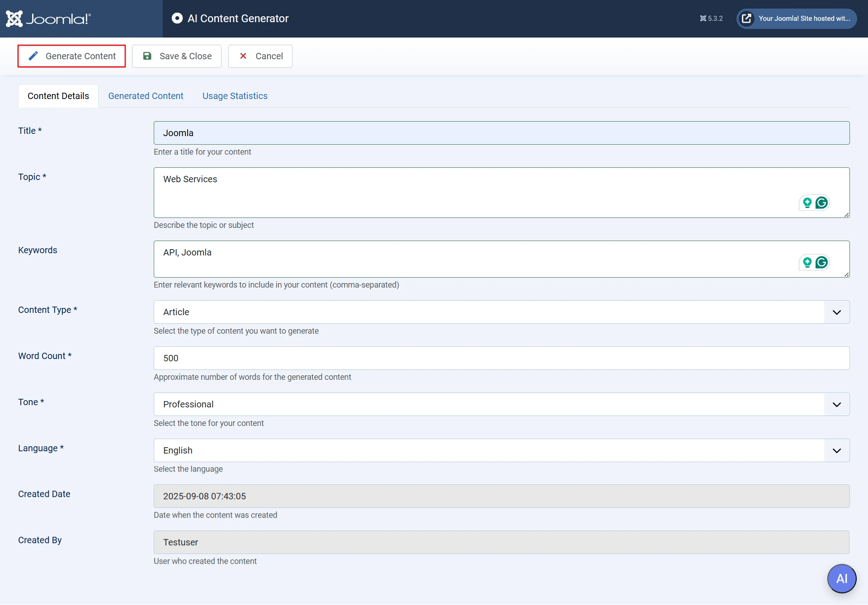The image size is (868, 605).
Task: Open the Content Type dropdown showing Article
Action: 502,312
